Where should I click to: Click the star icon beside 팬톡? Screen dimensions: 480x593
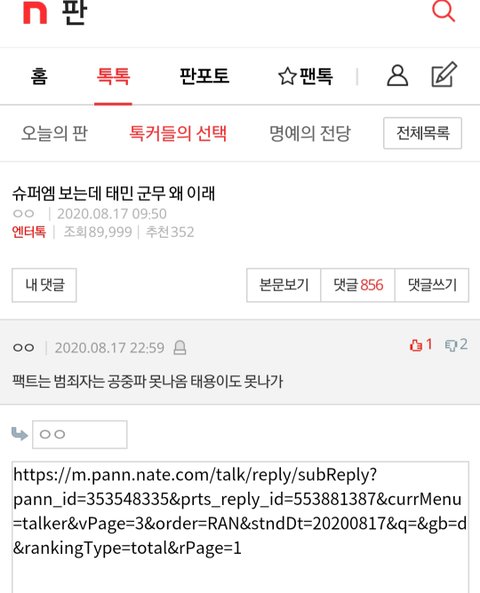click(287, 76)
